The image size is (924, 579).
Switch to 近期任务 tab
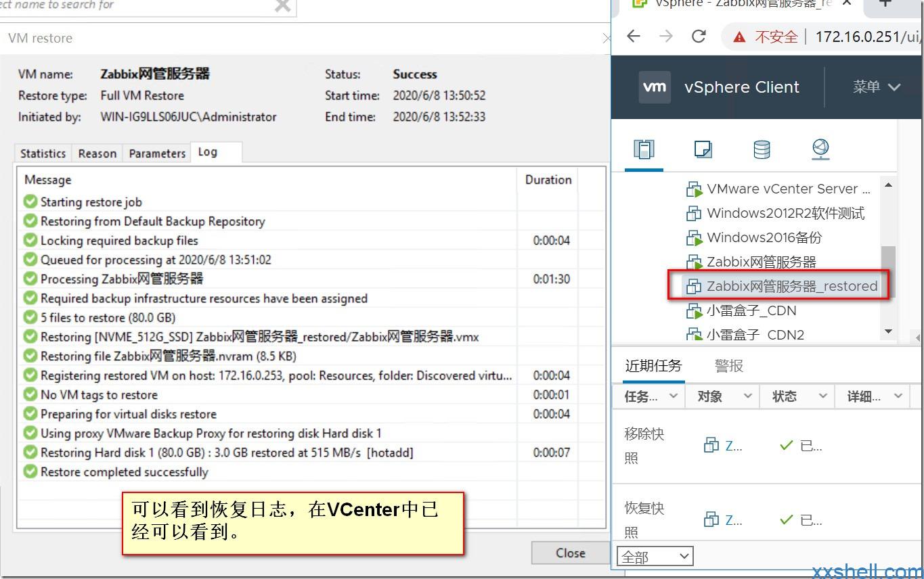point(653,366)
